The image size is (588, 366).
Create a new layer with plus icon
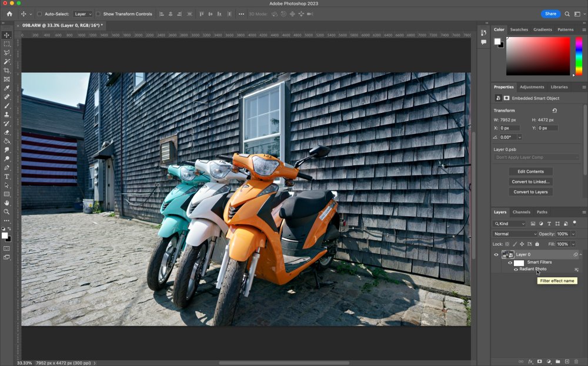click(567, 361)
